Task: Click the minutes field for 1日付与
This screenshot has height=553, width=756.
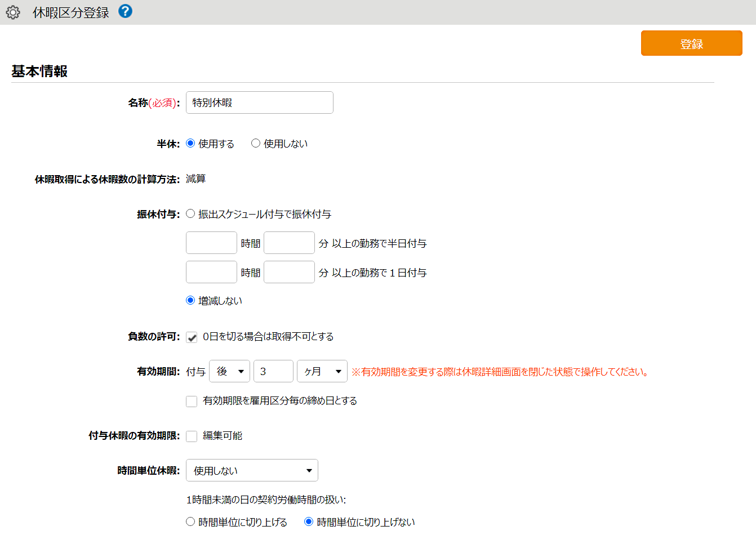Action: coord(289,272)
